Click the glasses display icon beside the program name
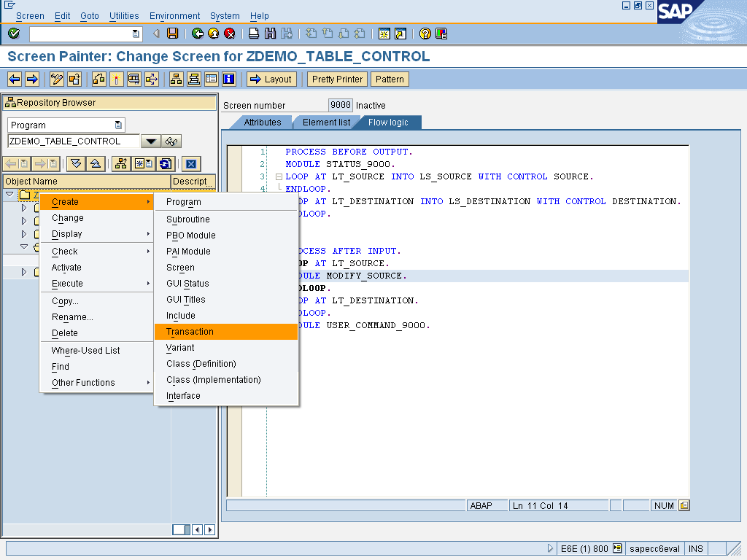 172,141
